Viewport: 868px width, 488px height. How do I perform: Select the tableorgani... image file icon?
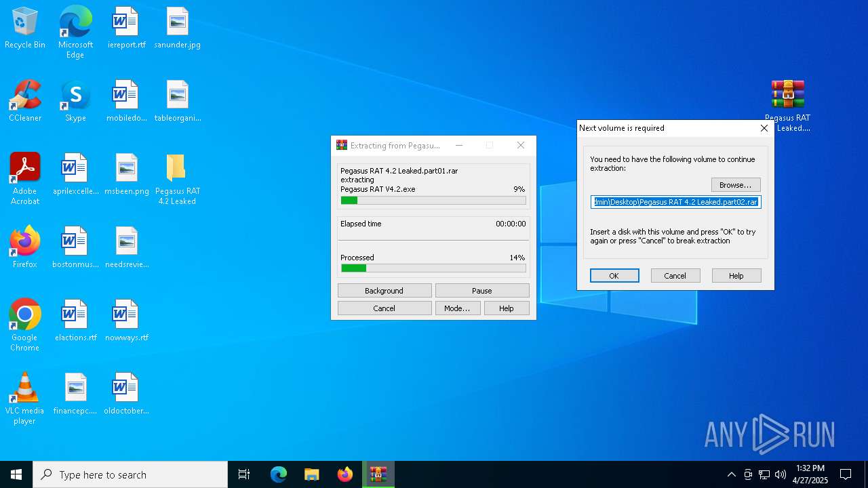[177, 102]
